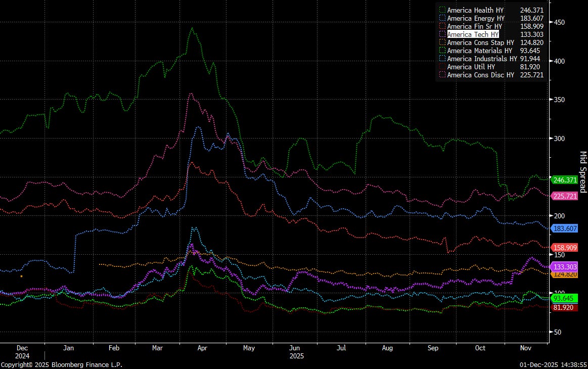The height and width of the screenshot is (369, 588).
Task: Click the Apr x-axis label
Action: point(202,348)
